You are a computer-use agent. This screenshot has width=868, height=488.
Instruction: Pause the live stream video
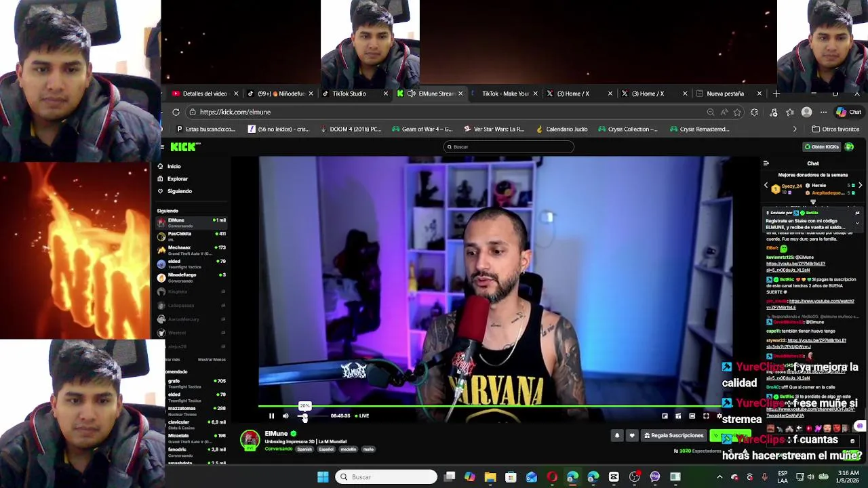[x=271, y=416]
